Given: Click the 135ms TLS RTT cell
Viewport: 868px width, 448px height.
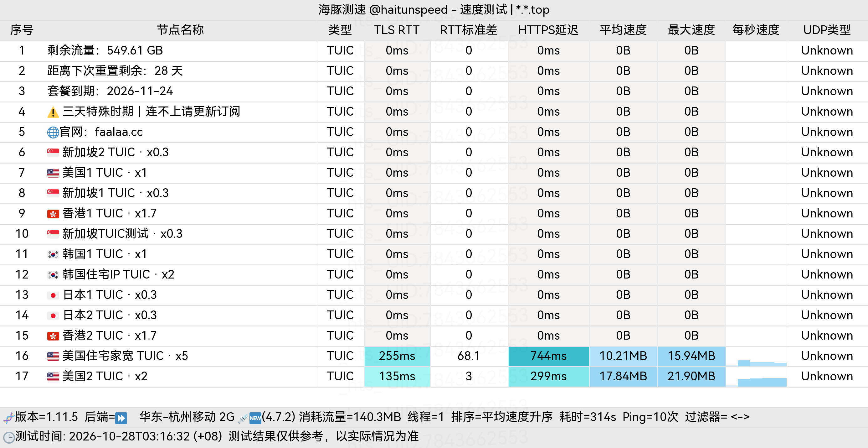Looking at the screenshot, I should point(397,377).
